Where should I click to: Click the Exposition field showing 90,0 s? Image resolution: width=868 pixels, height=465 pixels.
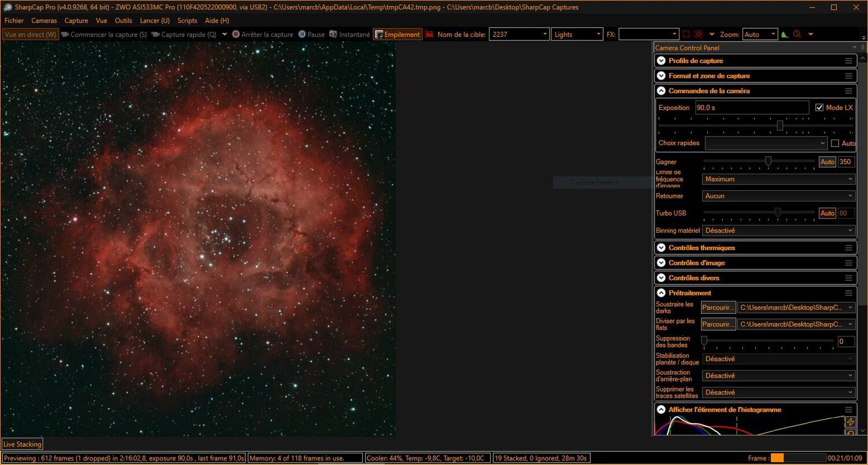752,108
